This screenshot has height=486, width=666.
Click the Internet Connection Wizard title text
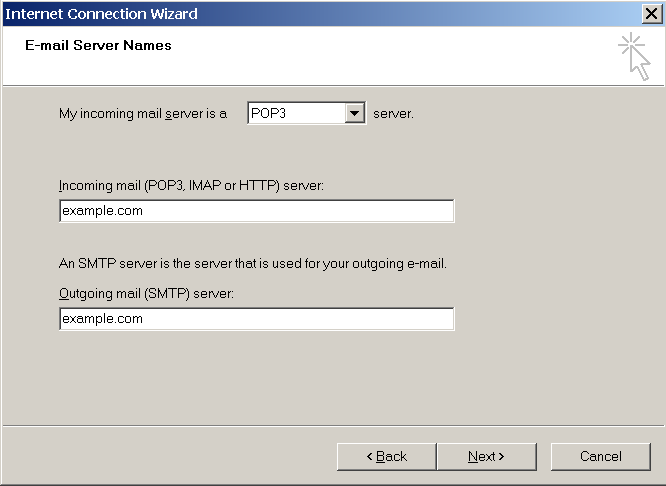[102, 13]
